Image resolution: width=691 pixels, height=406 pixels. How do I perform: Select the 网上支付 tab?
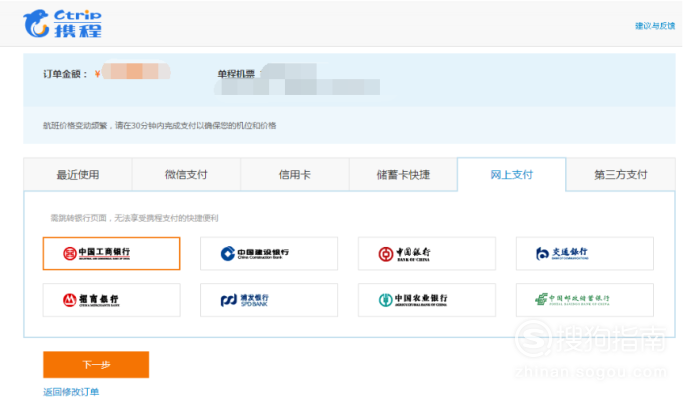click(x=511, y=175)
